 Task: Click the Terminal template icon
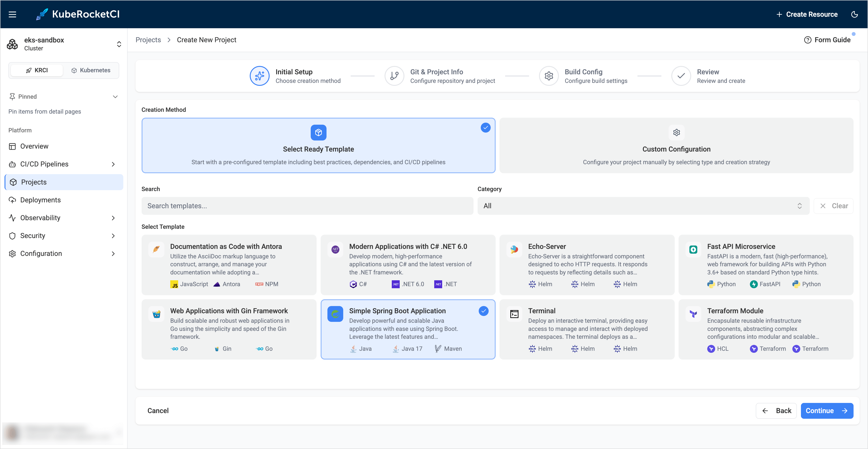[x=514, y=314]
